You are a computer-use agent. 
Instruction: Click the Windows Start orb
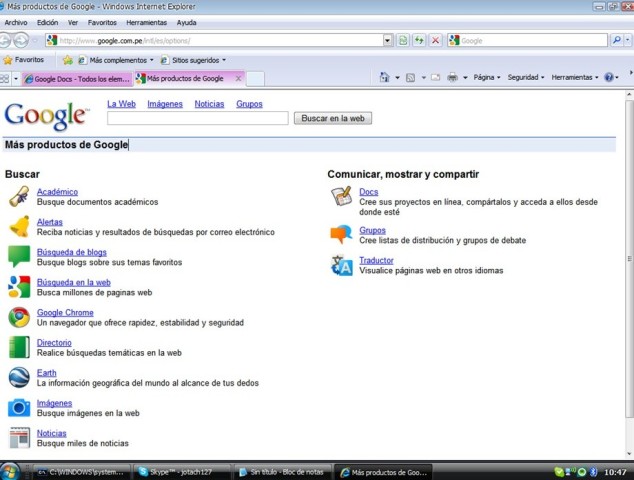(x=10, y=472)
